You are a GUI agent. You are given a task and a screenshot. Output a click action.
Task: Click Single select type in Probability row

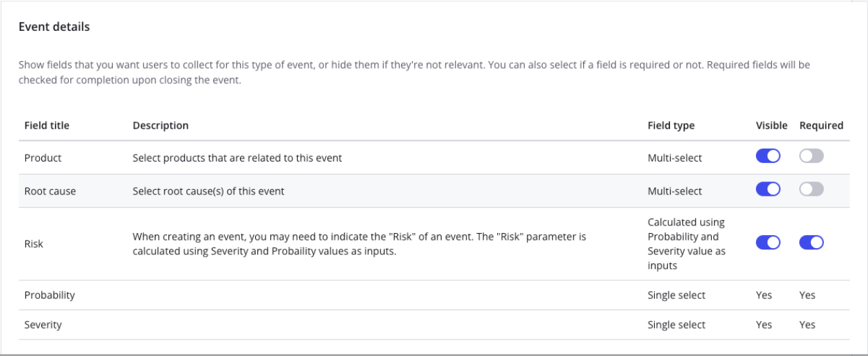[x=676, y=295]
